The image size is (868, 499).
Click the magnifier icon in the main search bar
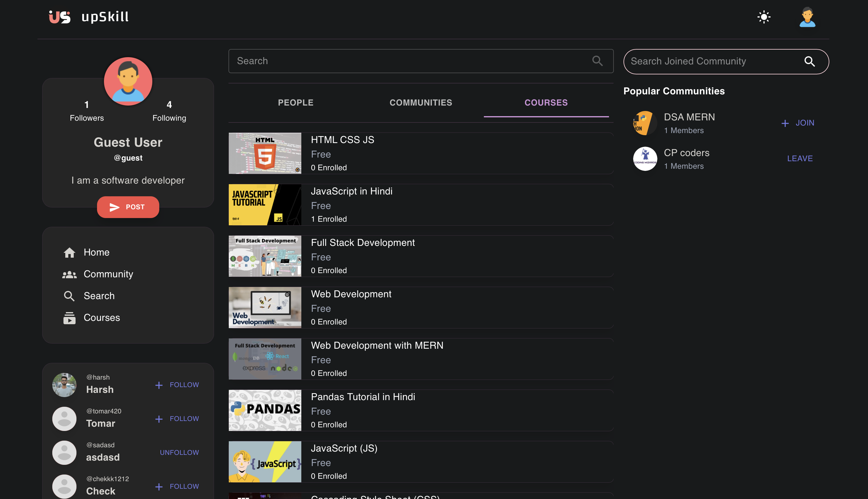point(597,61)
